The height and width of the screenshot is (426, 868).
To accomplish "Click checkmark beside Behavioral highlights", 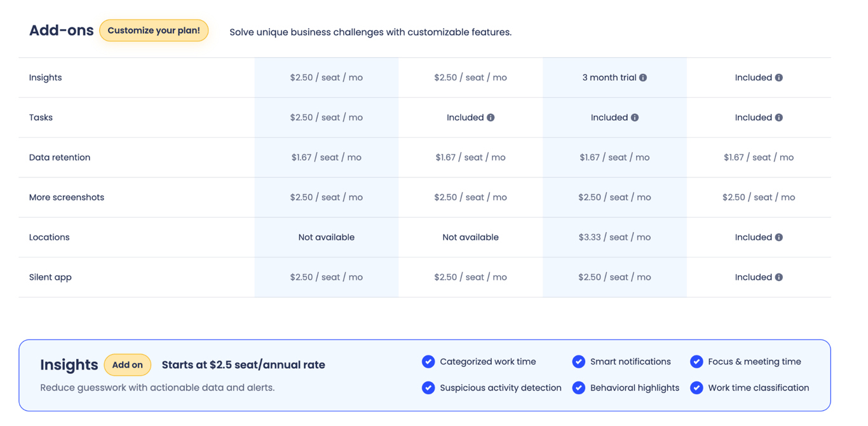I will 578,388.
